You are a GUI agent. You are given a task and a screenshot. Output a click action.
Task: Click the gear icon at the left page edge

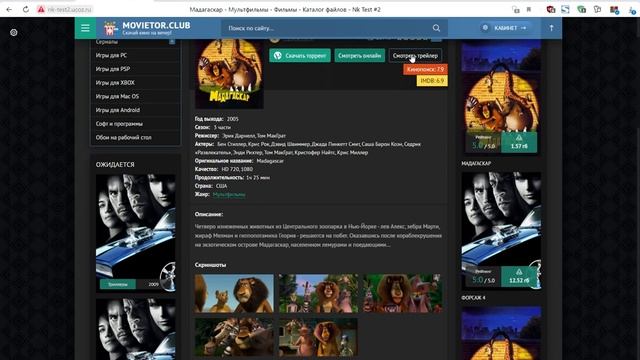pos(13,32)
